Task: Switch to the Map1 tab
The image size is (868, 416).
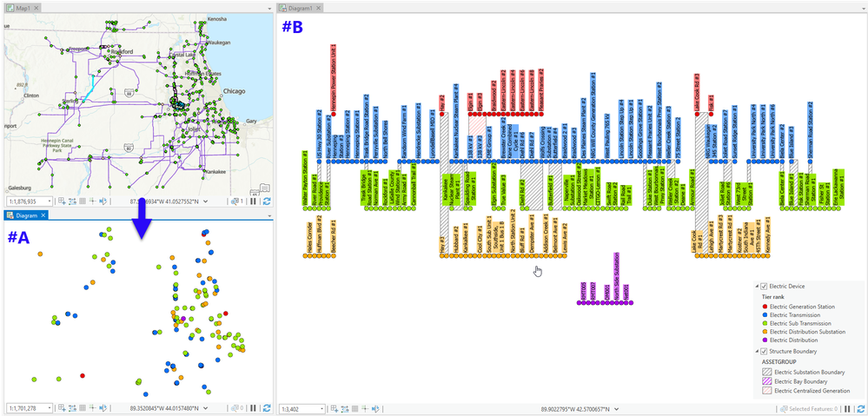Action: 21,8
